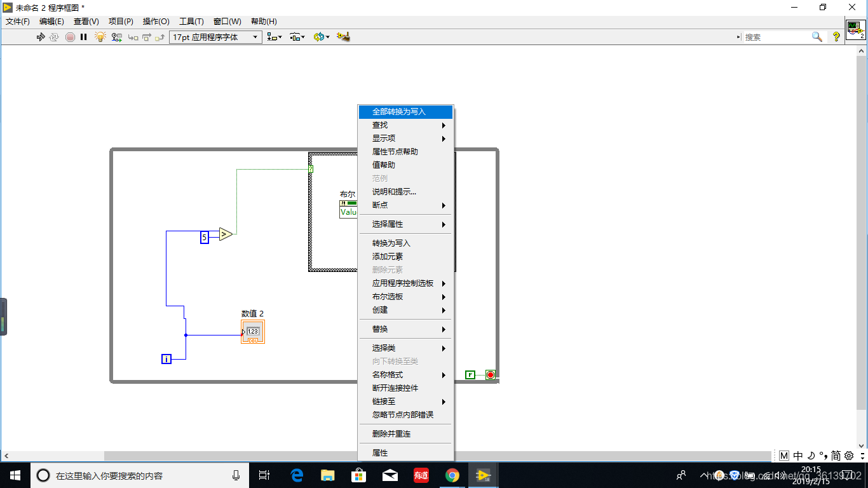Click the Run arrow toolbar button
The height and width of the screenshot is (488, 868).
41,37
